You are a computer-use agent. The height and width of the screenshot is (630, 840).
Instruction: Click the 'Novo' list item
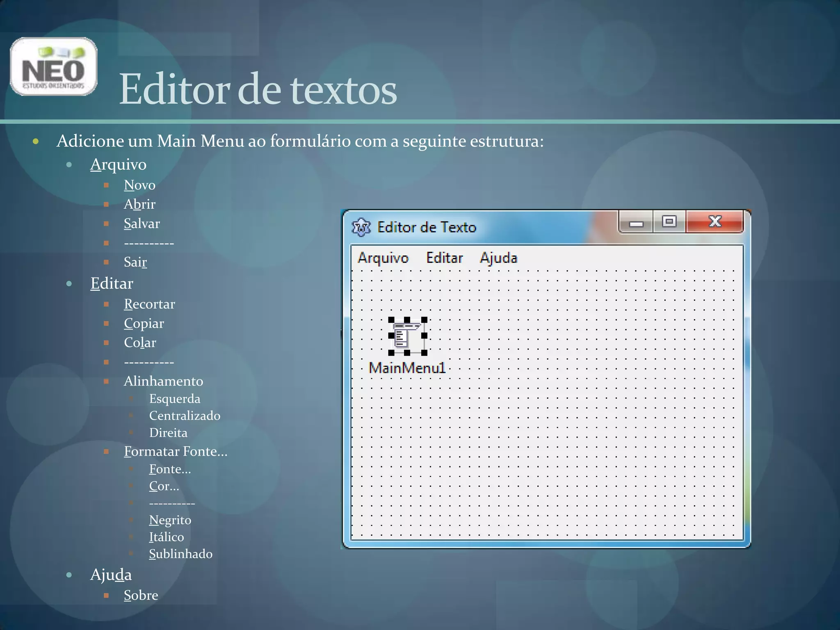139,185
